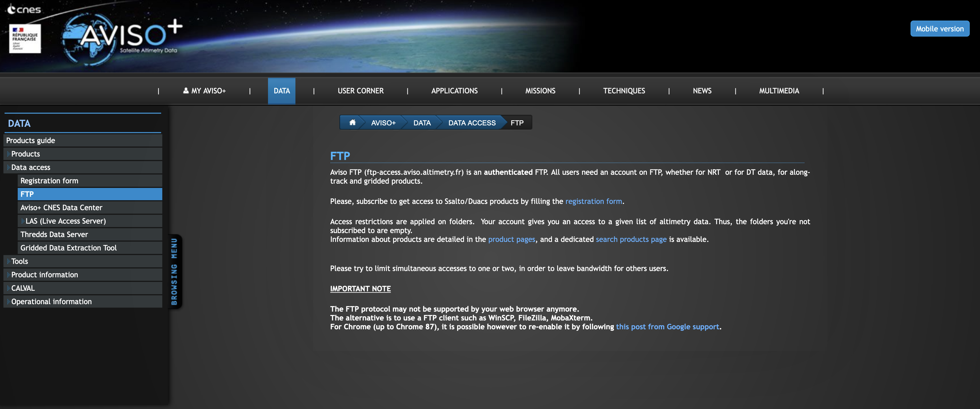This screenshot has width=980, height=409.
Task: Select Thredds Data Server in sidebar
Action: click(x=54, y=234)
